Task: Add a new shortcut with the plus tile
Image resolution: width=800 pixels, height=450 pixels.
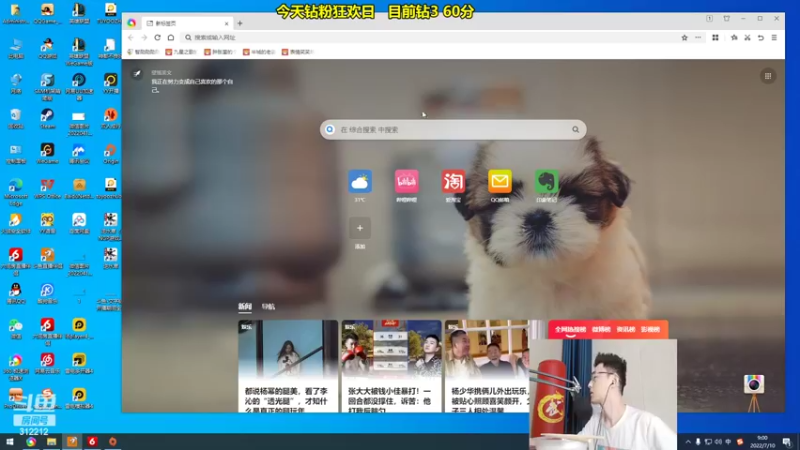Action: 360,228
